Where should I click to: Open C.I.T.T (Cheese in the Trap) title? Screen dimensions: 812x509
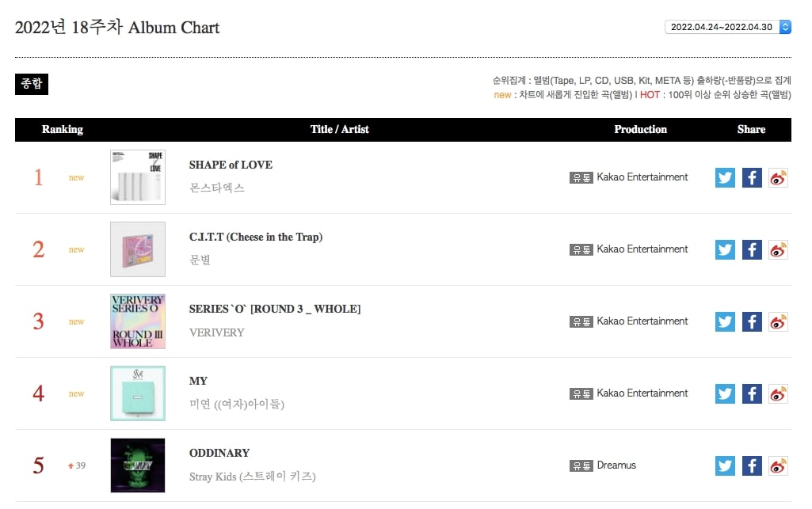(256, 237)
